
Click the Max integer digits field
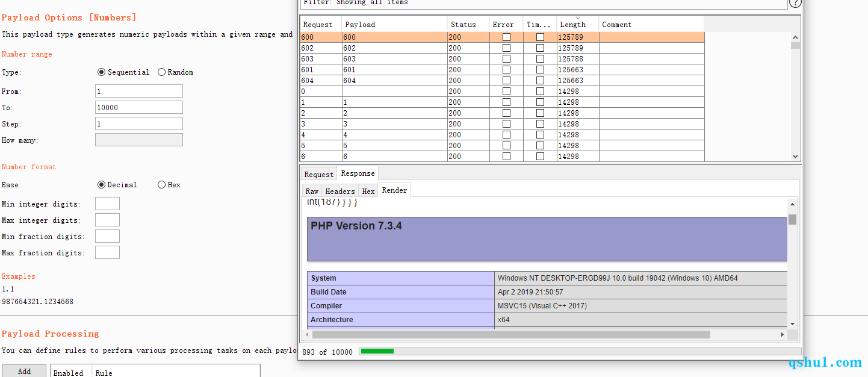pos(107,220)
